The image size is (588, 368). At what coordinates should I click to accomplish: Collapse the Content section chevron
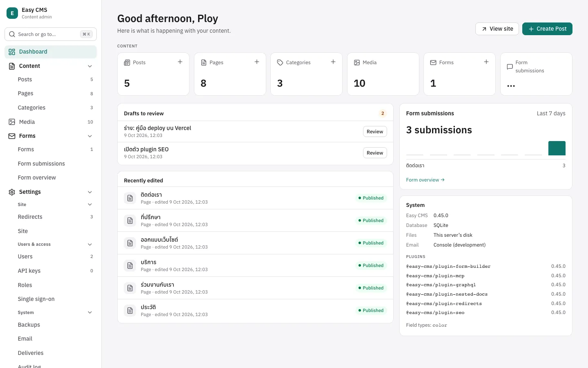tap(90, 66)
